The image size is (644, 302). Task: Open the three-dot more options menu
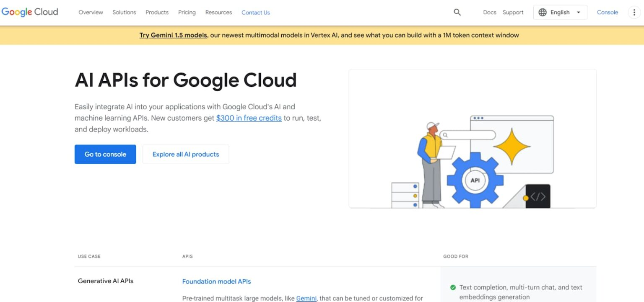click(x=634, y=13)
